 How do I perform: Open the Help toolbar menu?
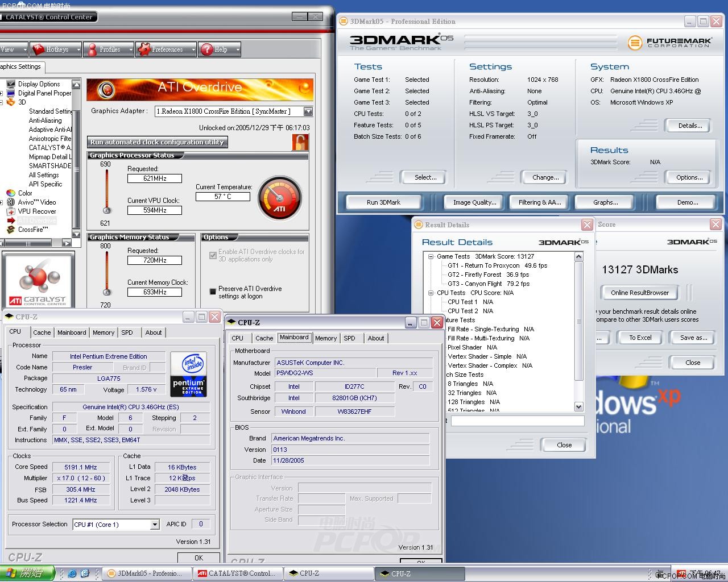click(219, 49)
